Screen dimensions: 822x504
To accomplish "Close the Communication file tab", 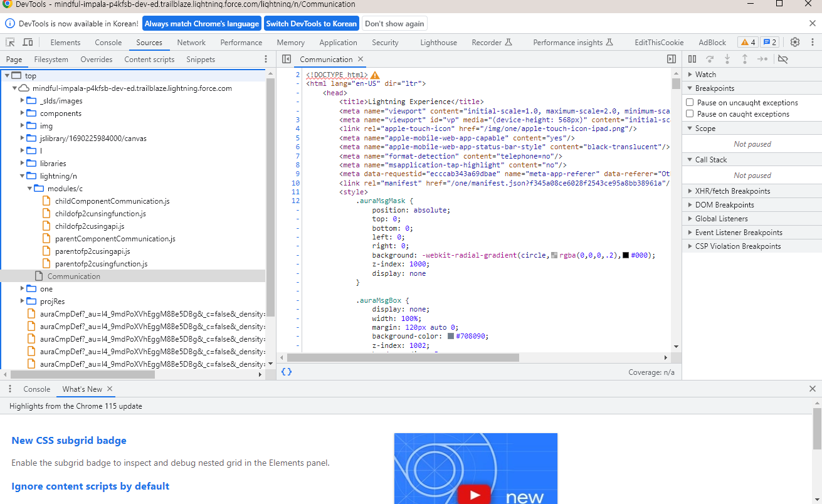I will [x=361, y=59].
